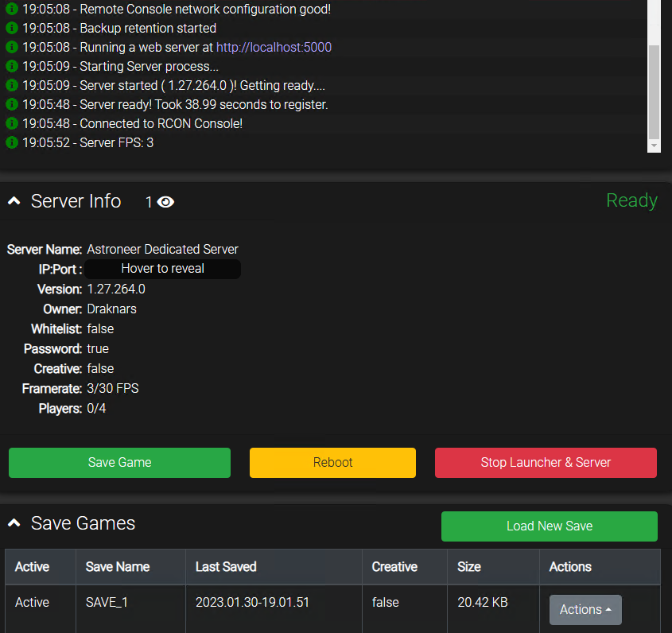This screenshot has width=672, height=633.
Task: Click the Actions column header
Action: tap(600, 566)
